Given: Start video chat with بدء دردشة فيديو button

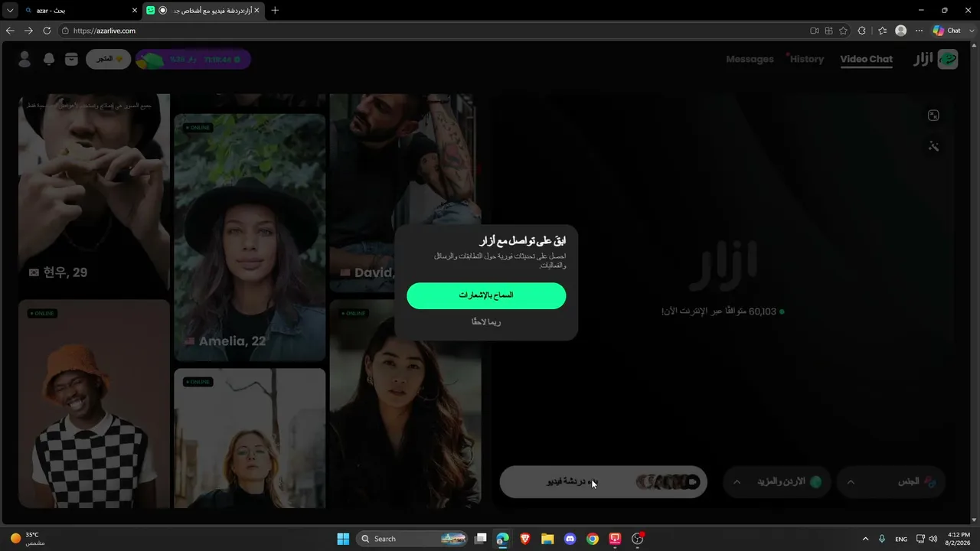Looking at the screenshot, I should click(603, 482).
